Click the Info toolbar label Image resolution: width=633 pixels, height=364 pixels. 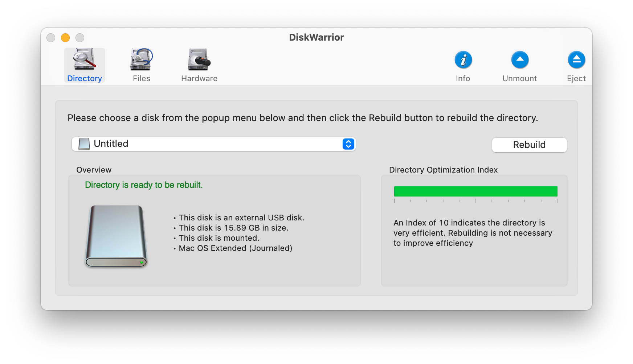(463, 79)
